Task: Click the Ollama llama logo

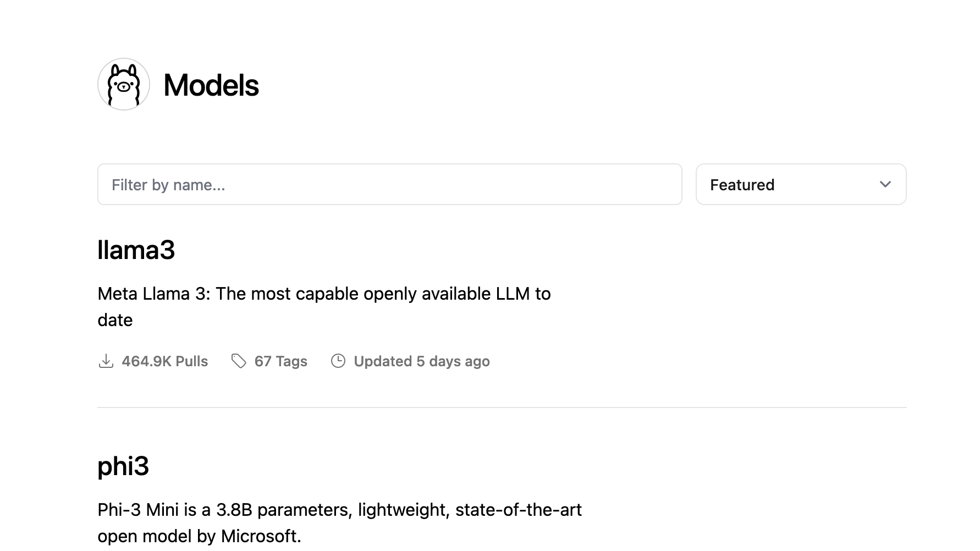Action: pos(124,84)
